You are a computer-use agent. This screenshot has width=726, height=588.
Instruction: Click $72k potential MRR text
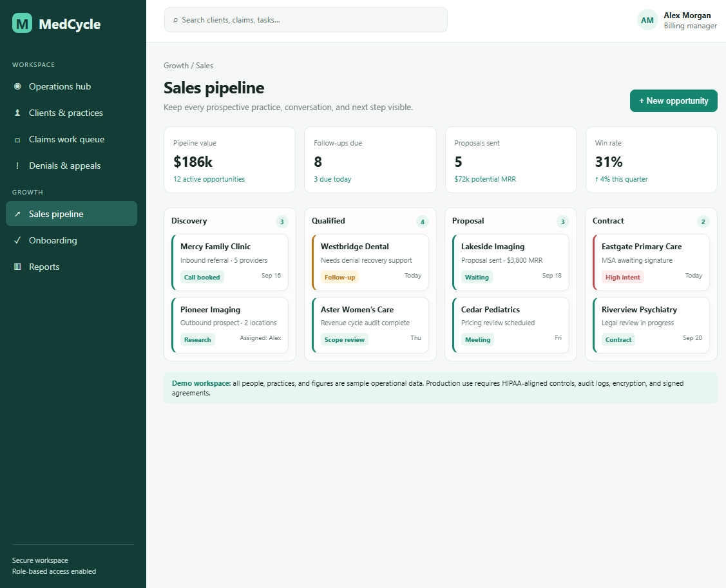pos(485,179)
